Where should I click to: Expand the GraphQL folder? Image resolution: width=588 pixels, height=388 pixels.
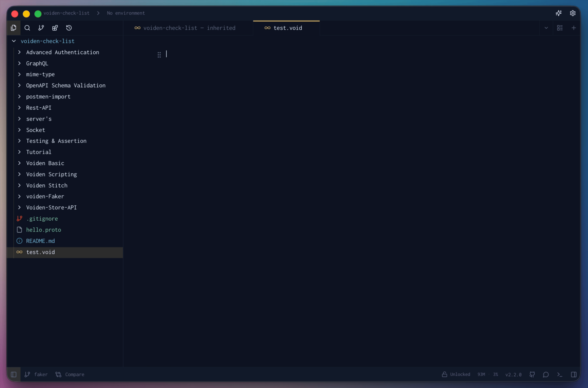[65, 63]
